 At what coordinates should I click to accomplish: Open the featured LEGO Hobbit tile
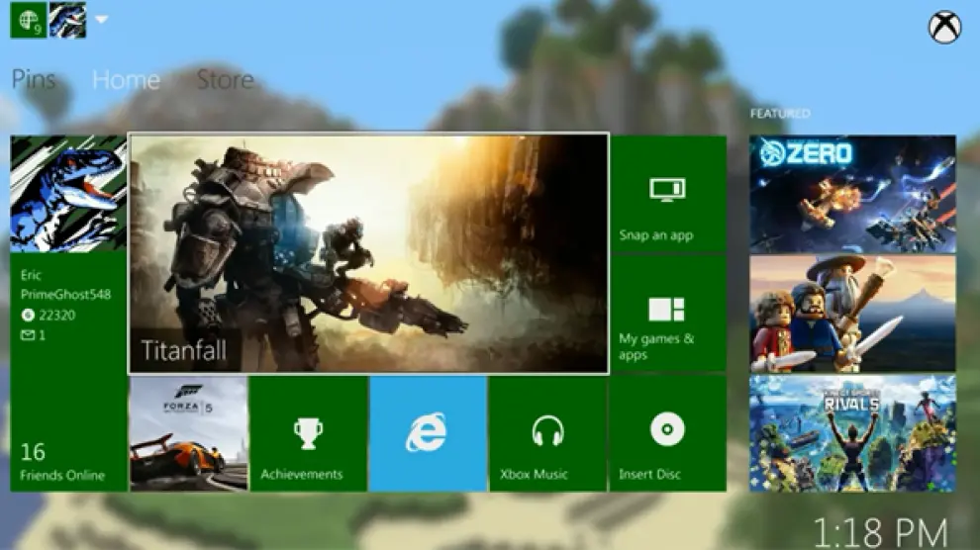click(x=852, y=314)
